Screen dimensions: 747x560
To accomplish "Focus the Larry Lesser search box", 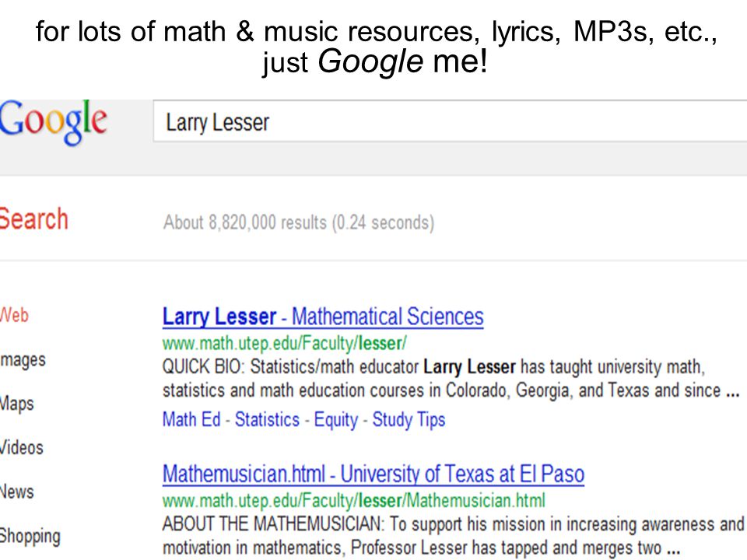I will (450, 121).
